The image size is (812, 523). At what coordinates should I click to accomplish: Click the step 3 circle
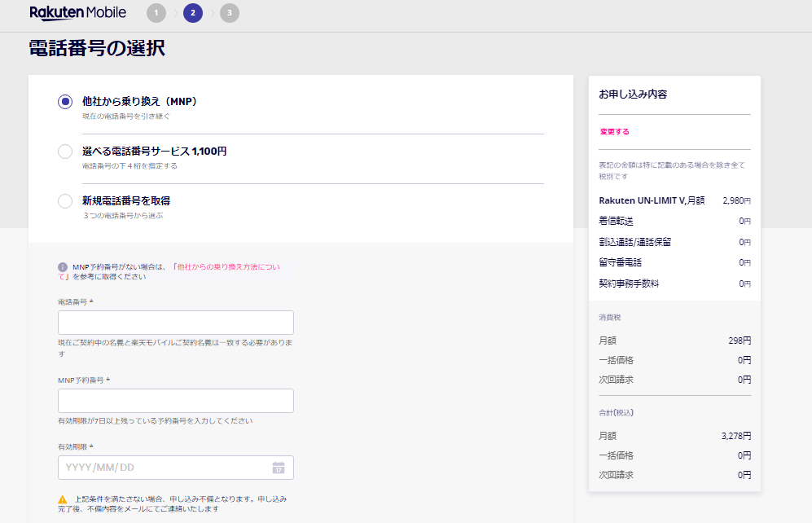[x=230, y=13]
